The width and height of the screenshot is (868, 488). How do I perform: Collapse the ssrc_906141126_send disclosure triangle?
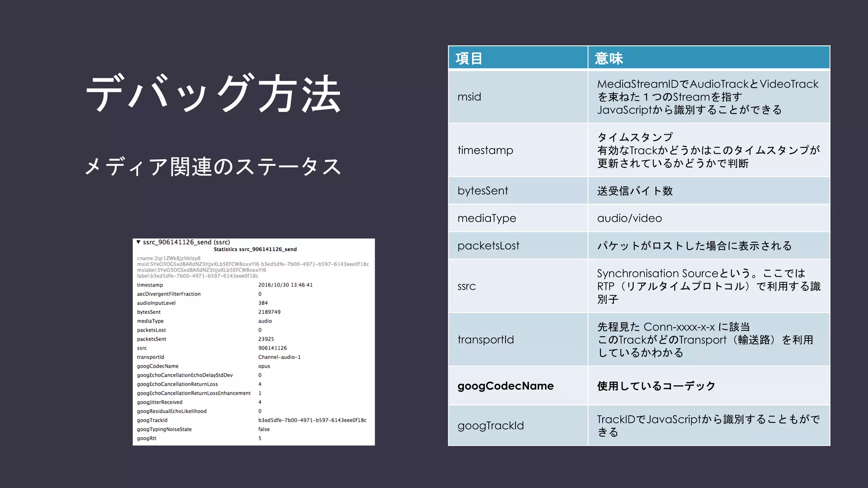[139, 242]
